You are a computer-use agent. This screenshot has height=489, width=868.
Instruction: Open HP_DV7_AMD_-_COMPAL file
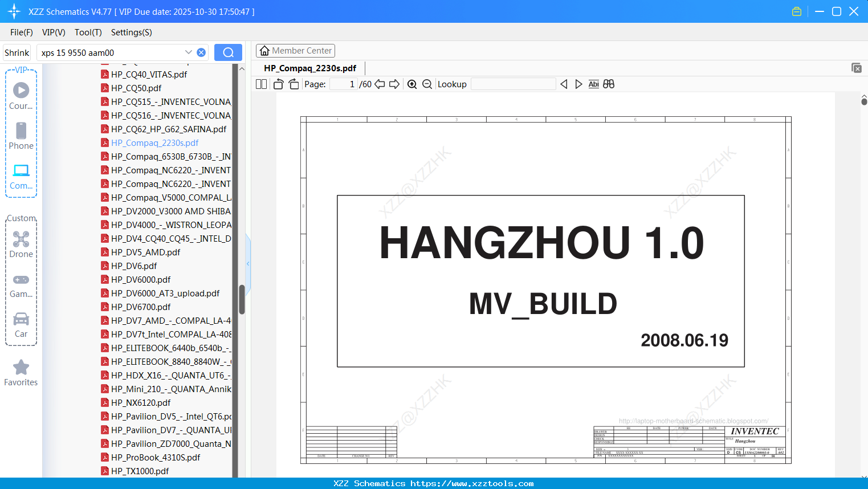tap(166, 320)
